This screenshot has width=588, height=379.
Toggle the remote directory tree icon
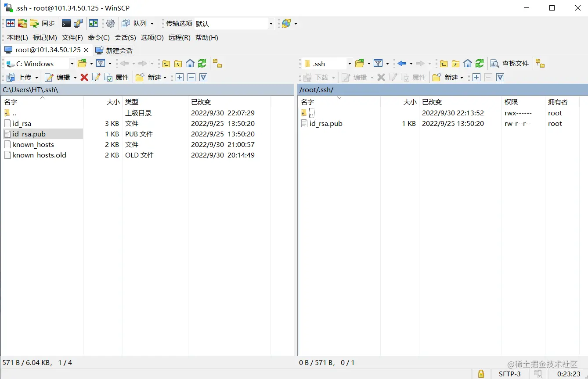click(540, 64)
